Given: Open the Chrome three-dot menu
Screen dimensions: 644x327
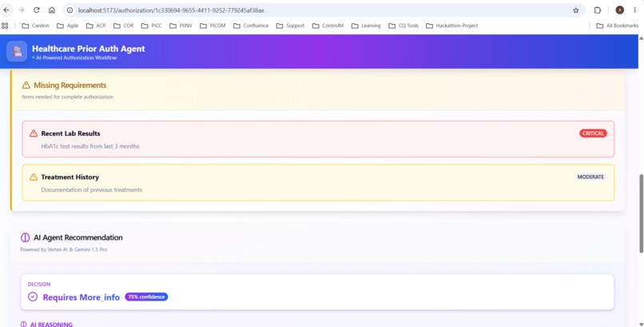Looking at the screenshot, I should click(635, 10).
